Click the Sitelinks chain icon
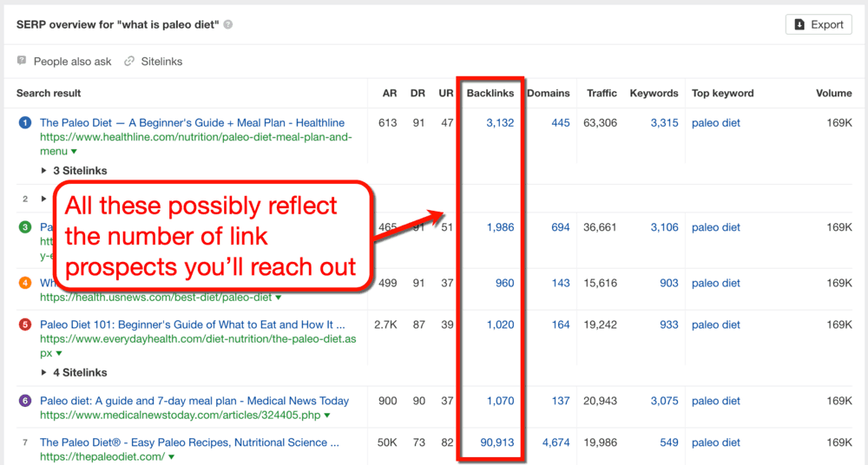 [129, 61]
